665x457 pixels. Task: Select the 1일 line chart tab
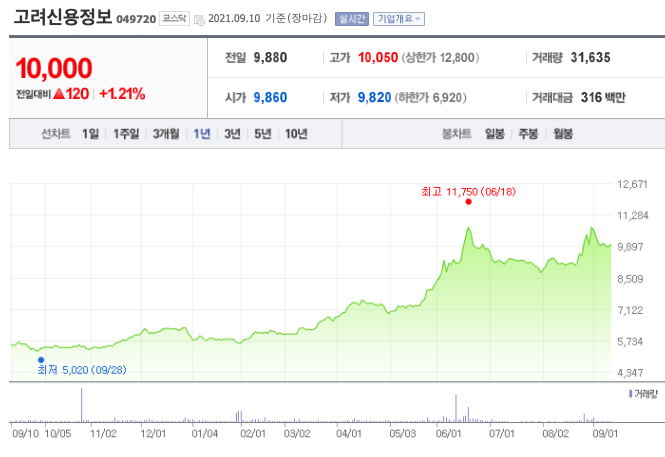(90, 134)
